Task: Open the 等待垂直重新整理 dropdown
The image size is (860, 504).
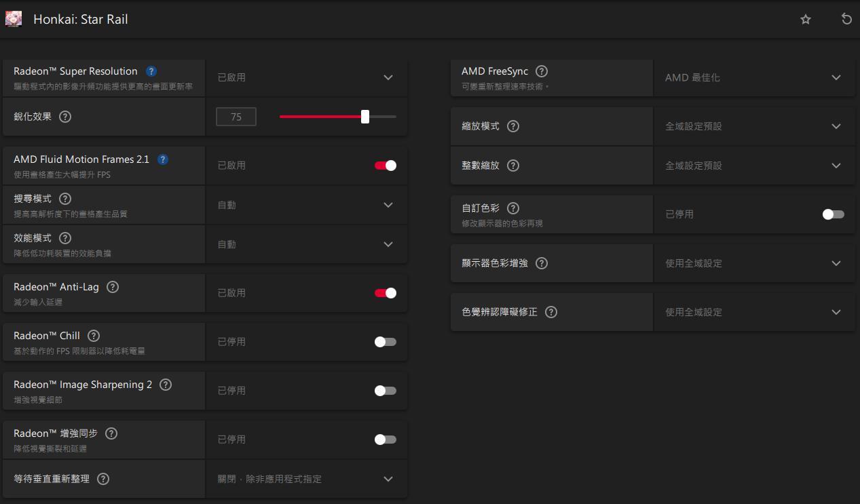Action: tap(306, 479)
